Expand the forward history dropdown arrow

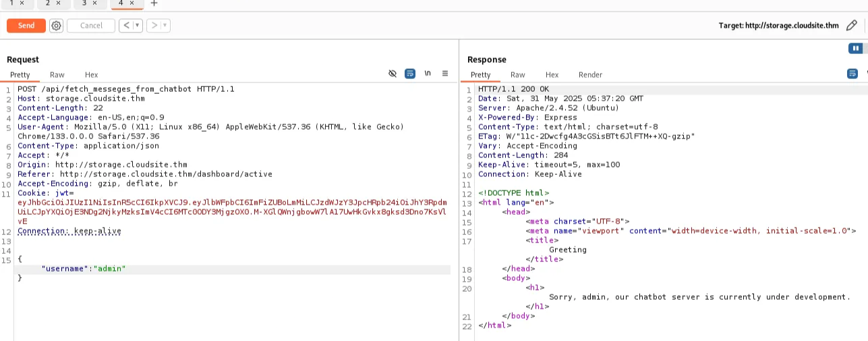165,26
